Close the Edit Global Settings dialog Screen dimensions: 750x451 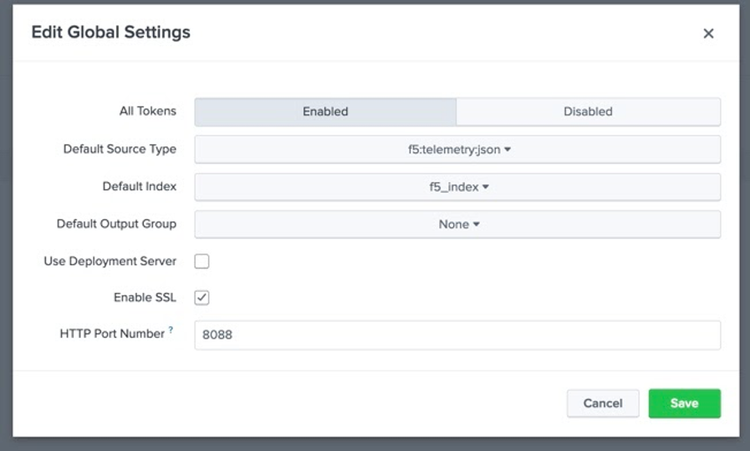tap(708, 33)
